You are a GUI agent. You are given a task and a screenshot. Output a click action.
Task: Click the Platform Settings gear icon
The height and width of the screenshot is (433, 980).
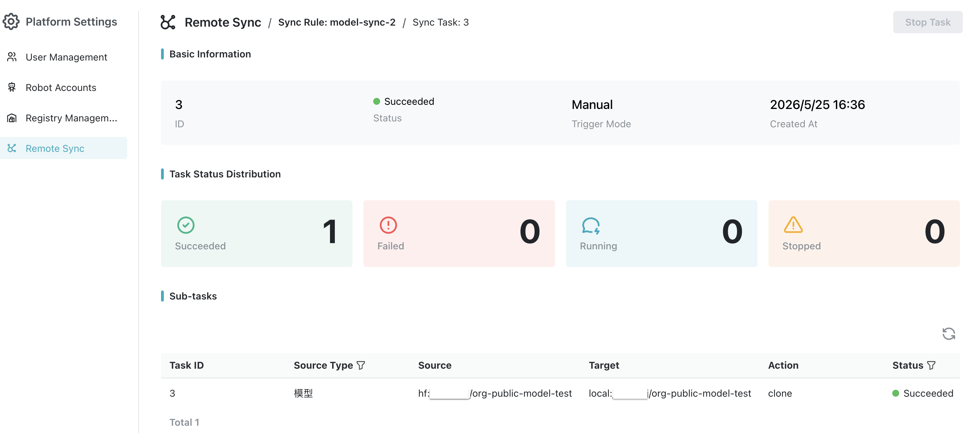tap(11, 22)
